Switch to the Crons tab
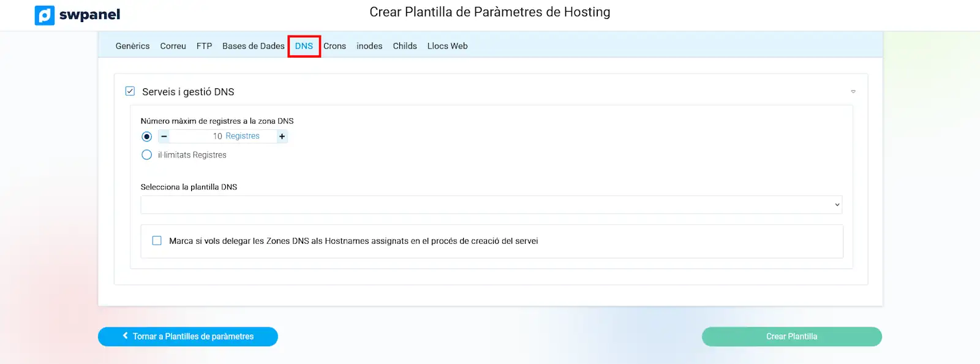The height and width of the screenshot is (364, 980). (x=334, y=46)
